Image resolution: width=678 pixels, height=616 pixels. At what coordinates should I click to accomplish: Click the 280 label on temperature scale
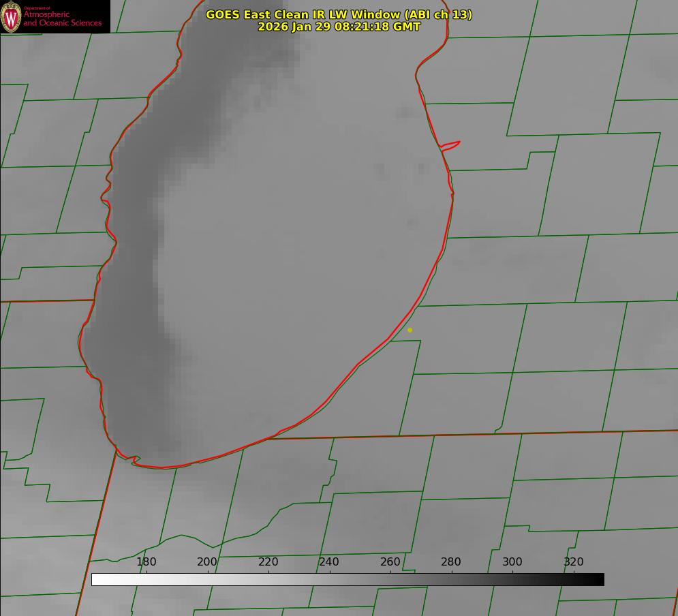pos(451,562)
